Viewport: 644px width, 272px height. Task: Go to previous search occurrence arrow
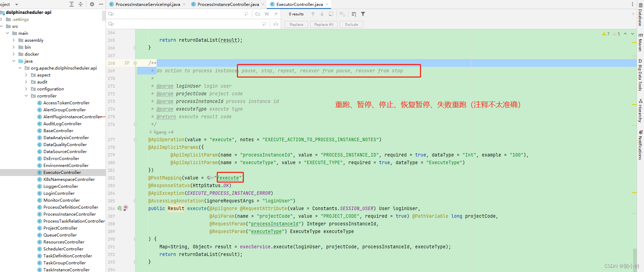coord(313,14)
